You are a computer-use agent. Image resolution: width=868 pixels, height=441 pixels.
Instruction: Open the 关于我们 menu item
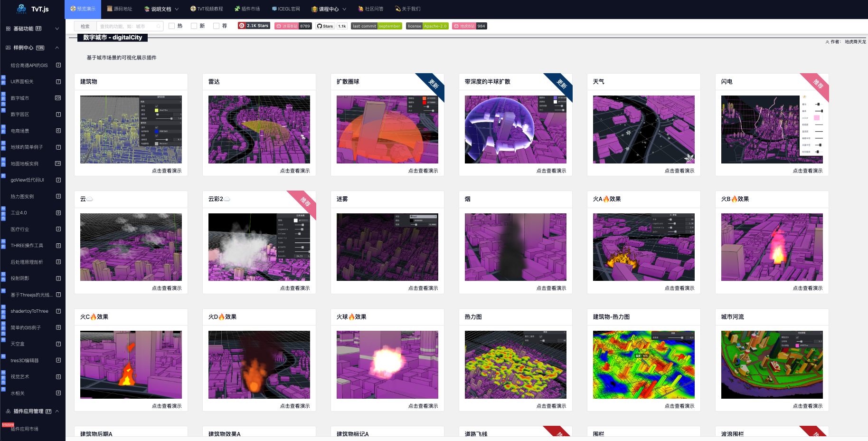click(x=408, y=9)
